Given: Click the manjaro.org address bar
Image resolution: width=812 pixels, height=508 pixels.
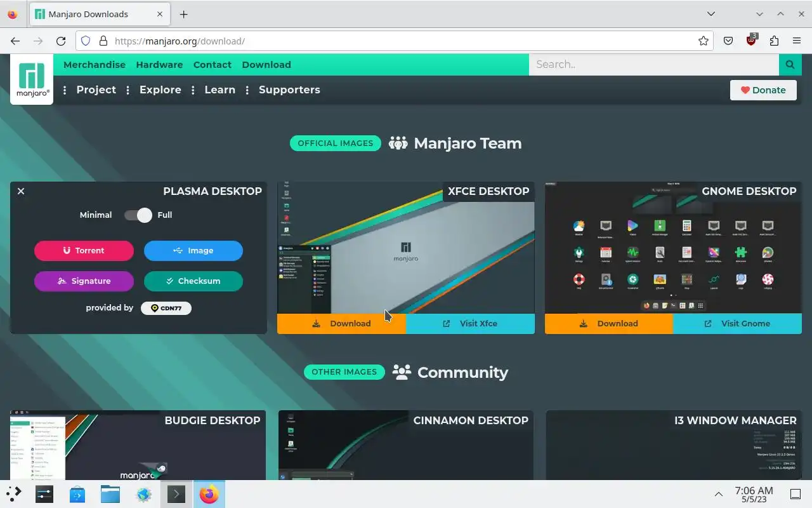Looking at the screenshot, I should 393,41.
